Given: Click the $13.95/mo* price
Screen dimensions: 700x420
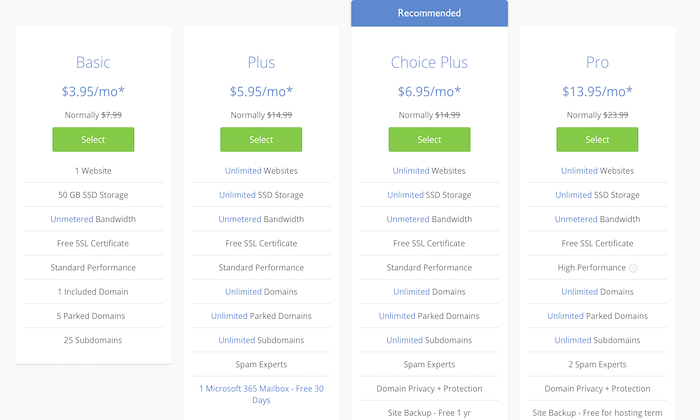Looking at the screenshot, I should [597, 91].
